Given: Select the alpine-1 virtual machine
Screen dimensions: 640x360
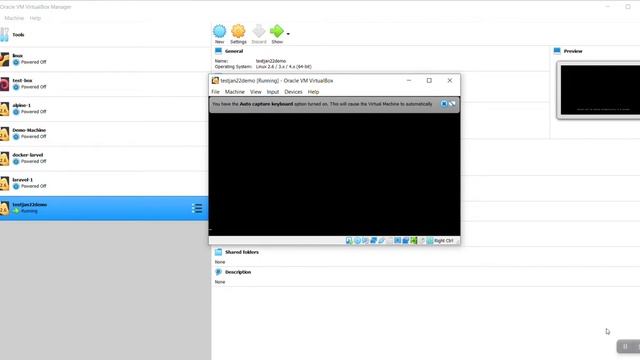Looking at the screenshot, I should 104,109.
